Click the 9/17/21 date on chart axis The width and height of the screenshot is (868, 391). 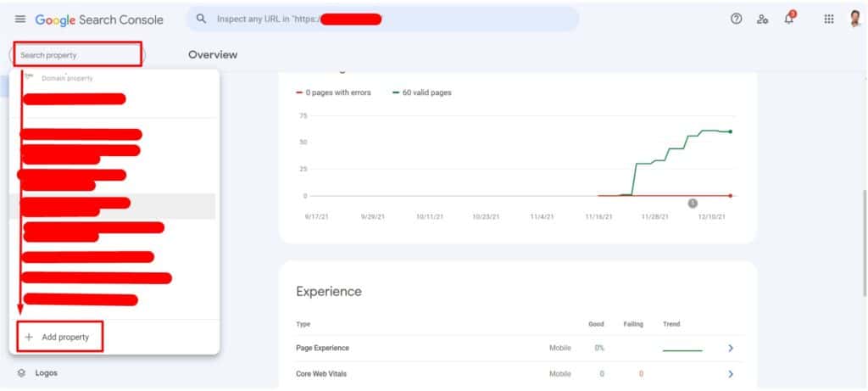pos(317,217)
